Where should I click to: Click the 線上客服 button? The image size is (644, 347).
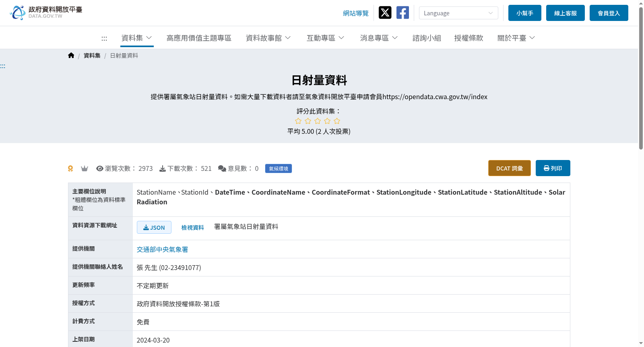pyautogui.click(x=566, y=13)
